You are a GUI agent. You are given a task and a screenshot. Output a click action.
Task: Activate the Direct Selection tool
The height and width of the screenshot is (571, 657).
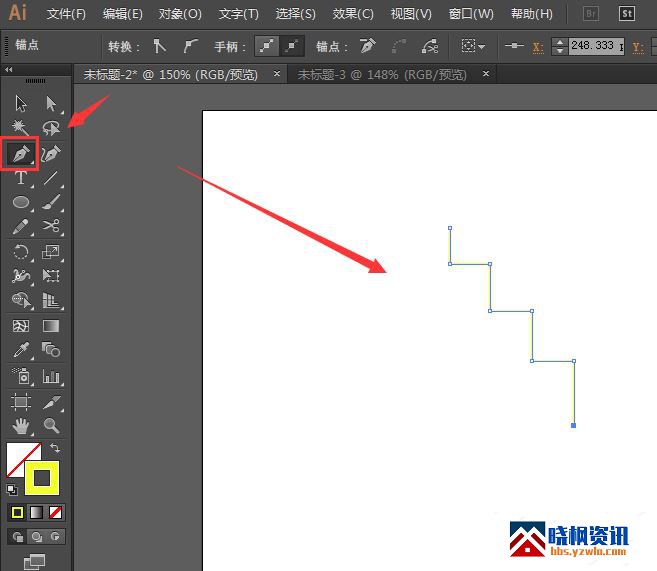coord(51,103)
